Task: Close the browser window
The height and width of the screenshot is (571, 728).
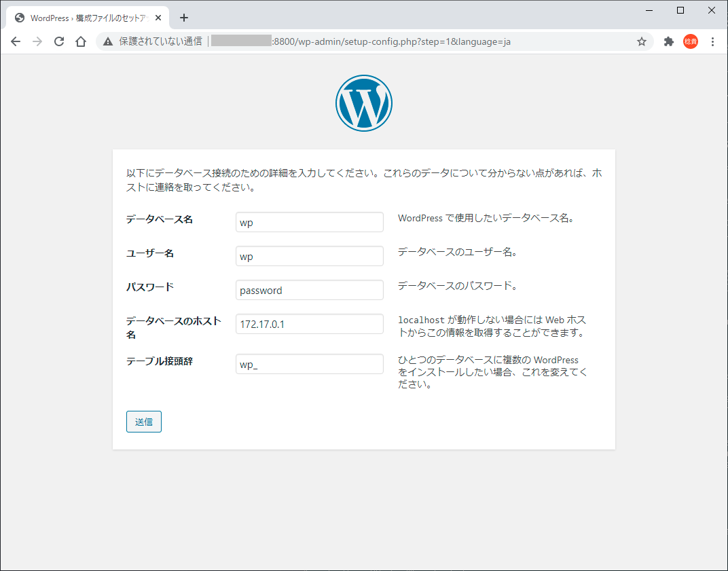Action: pos(711,10)
